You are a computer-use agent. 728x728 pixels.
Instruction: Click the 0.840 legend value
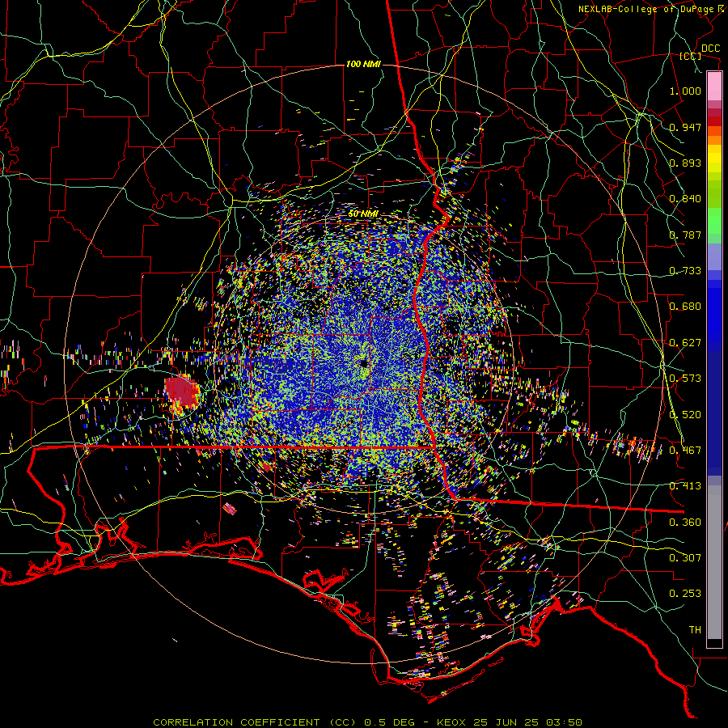point(685,199)
